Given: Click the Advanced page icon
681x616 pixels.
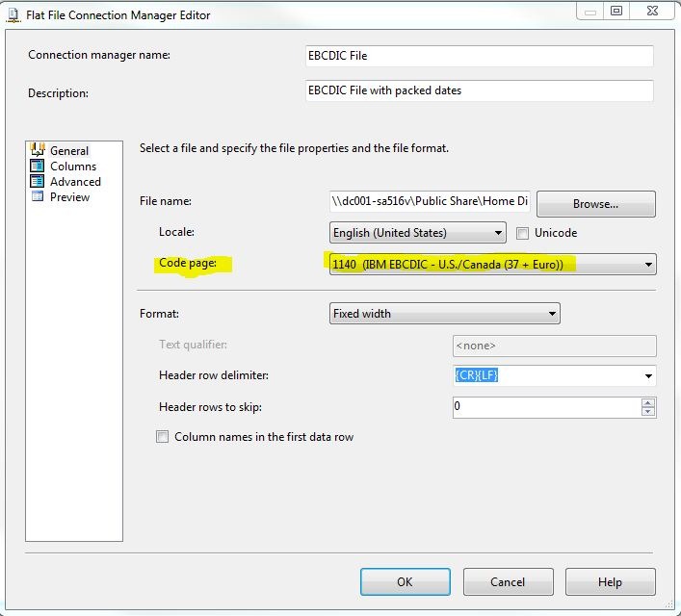Looking at the screenshot, I should pos(38,181).
